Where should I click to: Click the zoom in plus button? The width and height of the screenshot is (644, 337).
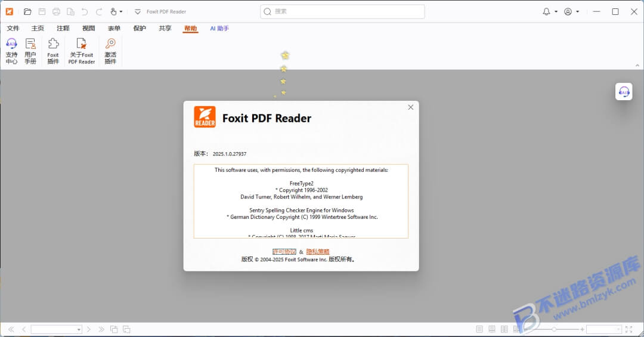[582, 329]
